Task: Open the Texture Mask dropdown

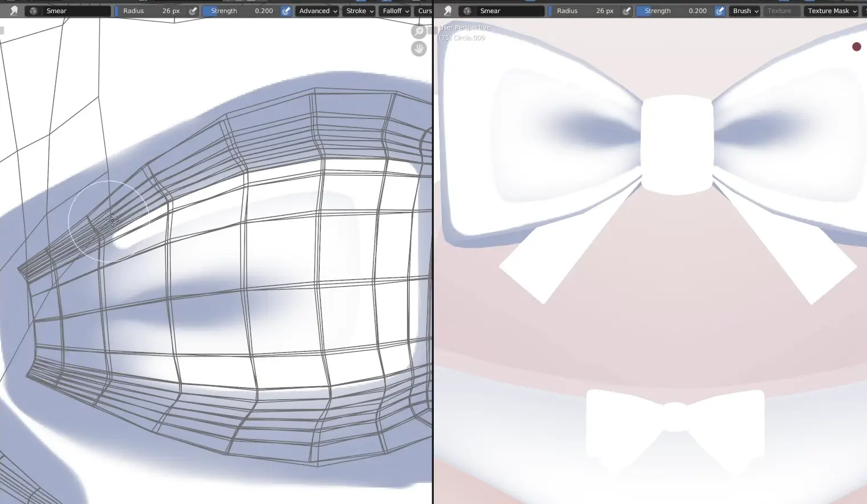Action: [x=832, y=11]
